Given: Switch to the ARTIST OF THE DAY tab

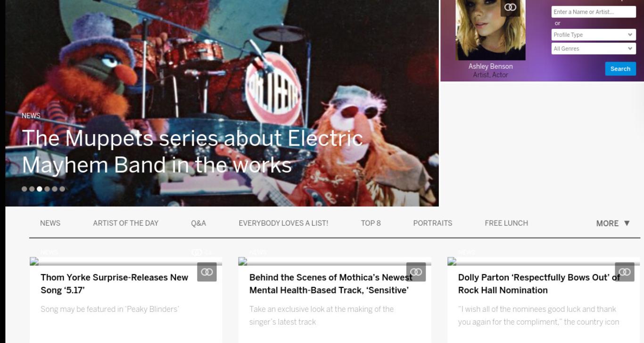Looking at the screenshot, I should 125,223.
